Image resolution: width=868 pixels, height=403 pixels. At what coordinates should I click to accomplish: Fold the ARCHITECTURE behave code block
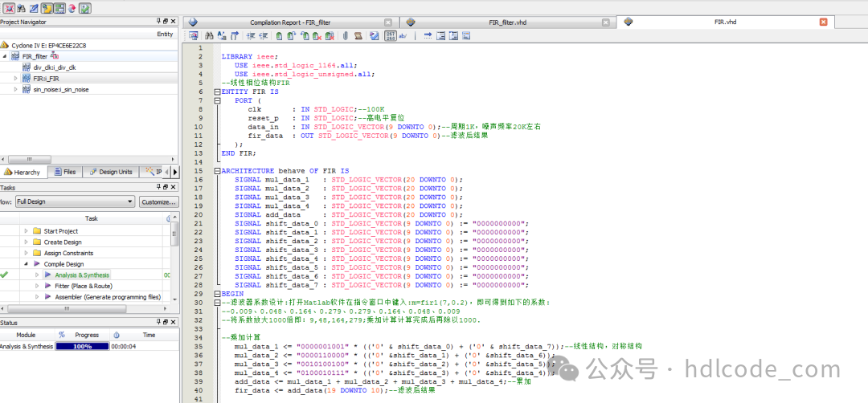[x=218, y=171]
